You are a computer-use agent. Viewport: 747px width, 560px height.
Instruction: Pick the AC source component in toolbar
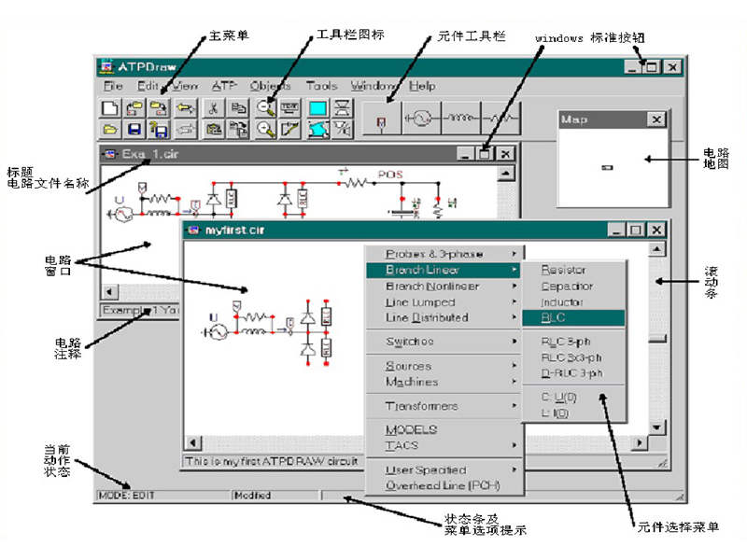pos(422,119)
